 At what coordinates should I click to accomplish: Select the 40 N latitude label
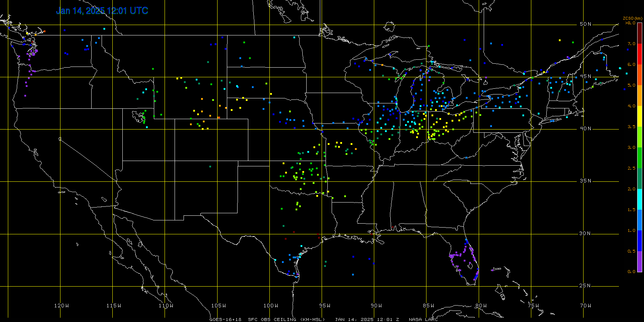click(586, 129)
